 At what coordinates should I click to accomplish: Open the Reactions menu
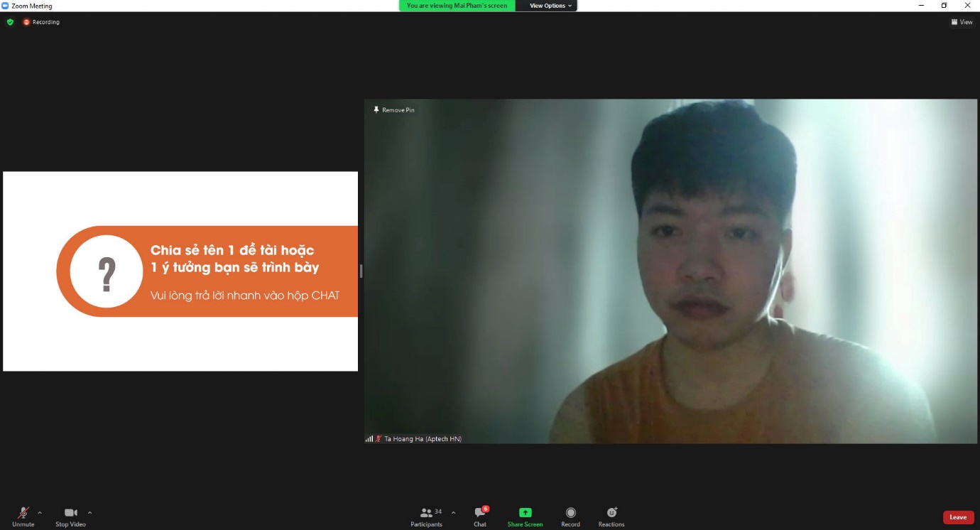611,516
